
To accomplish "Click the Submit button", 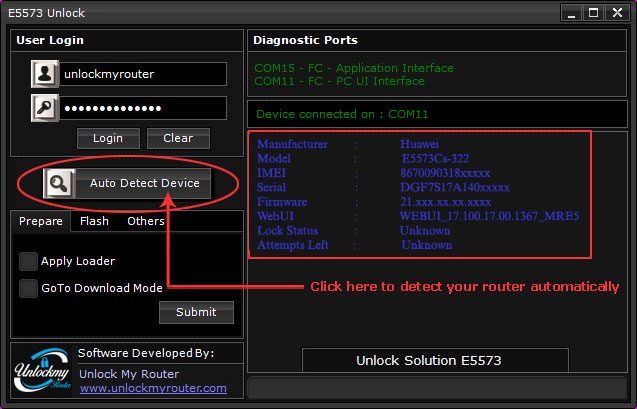I will 196,312.
